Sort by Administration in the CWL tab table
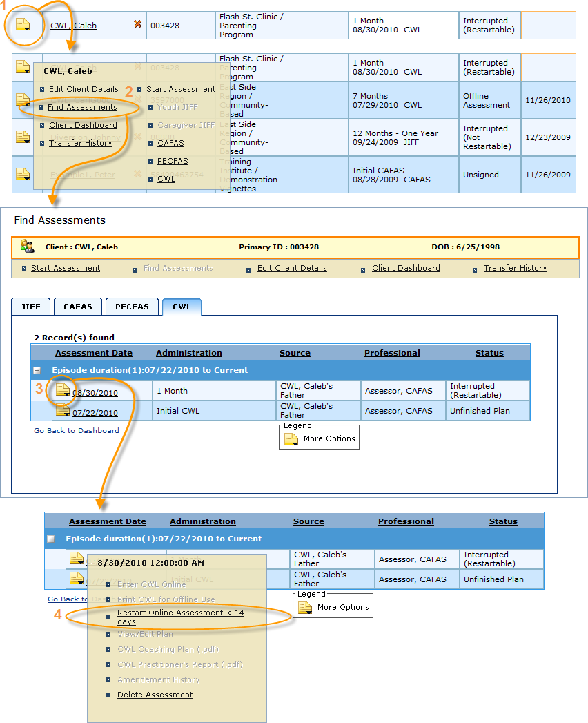This screenshot has width=588, height=723. pyautogui.click(x=189, y=353)
